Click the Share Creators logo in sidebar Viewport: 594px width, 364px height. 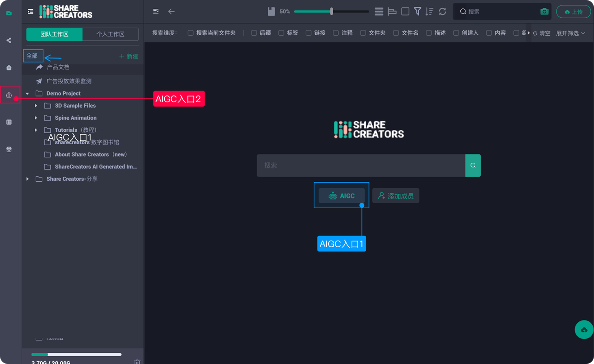[66, 12]
